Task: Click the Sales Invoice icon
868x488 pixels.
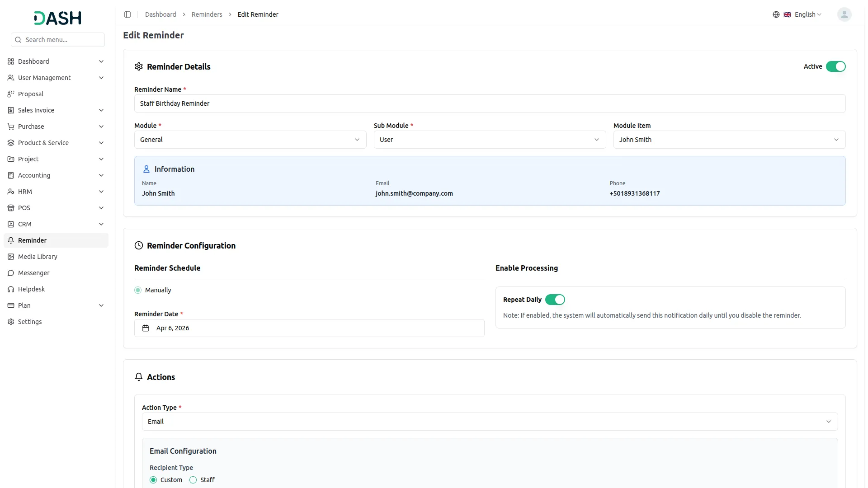Action: (11, 110)
